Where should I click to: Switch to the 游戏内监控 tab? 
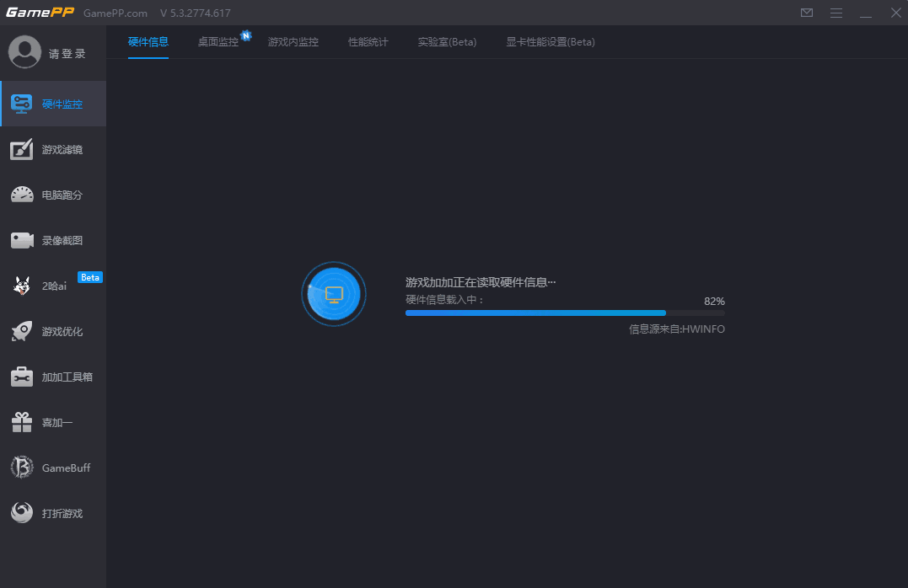click(x=294, y=41)
